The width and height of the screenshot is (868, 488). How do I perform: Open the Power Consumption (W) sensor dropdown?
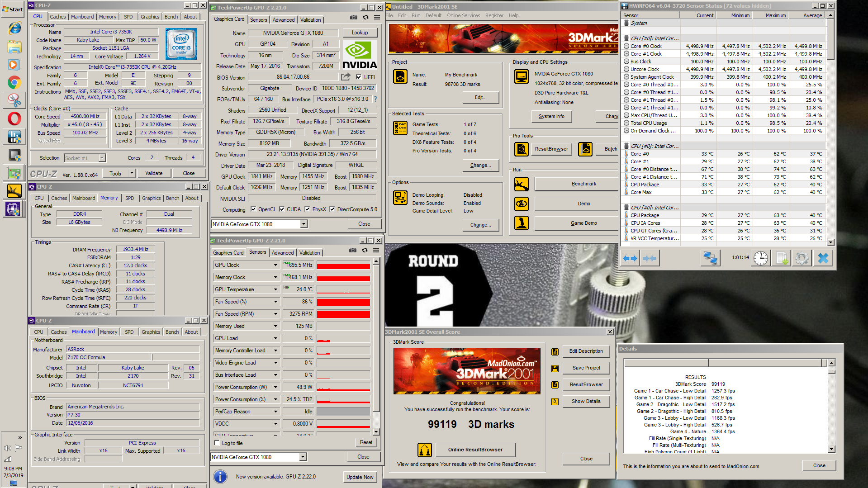pyautogui.click(x=275, y=387)
